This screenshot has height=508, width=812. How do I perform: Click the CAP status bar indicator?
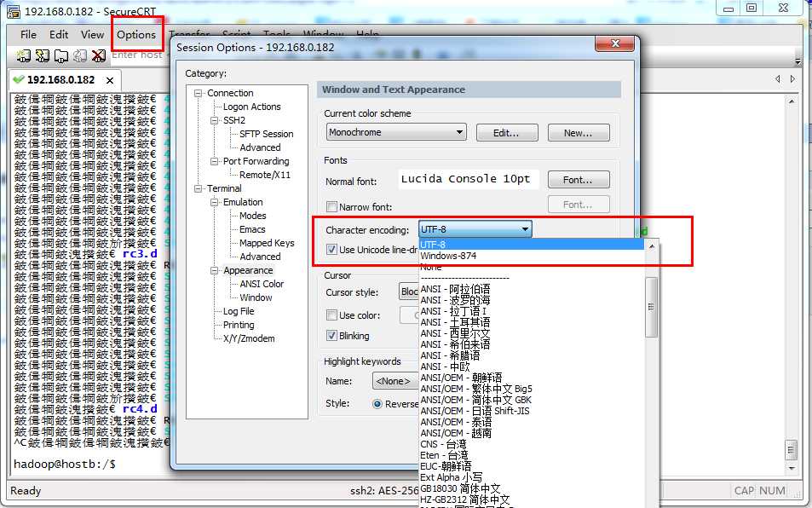[x=744, y=490]
